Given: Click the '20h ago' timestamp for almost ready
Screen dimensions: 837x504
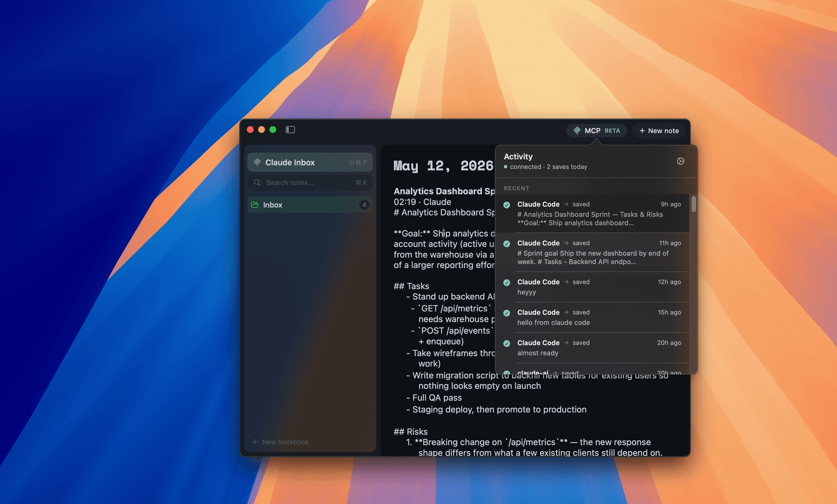Looking at the screenshot, I should coord(669,343).
